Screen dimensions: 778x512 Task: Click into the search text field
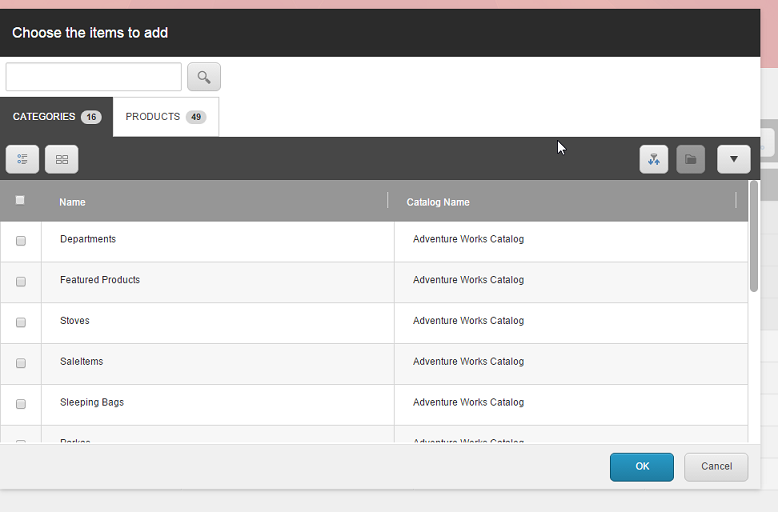94,77
